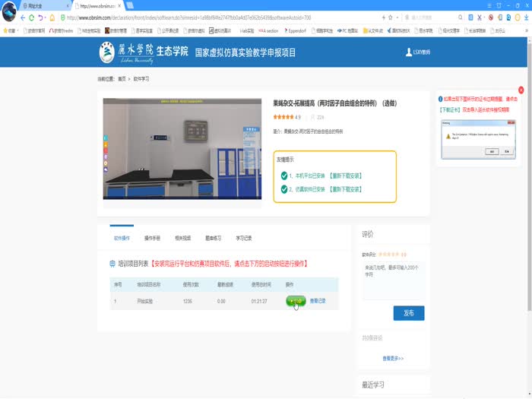Viewport: 532px width, 399px height.
Task: Switch to the 操作手册 tab
Action: click(152, 238)
